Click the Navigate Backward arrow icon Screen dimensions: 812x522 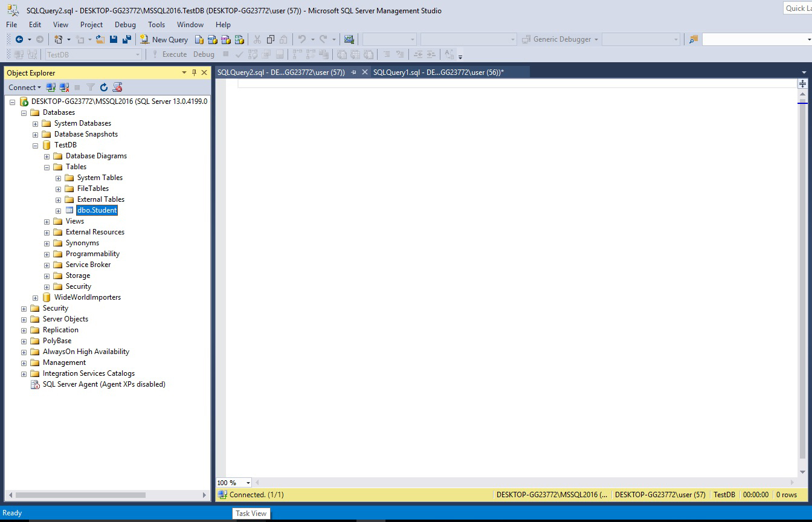pos(19,39)
